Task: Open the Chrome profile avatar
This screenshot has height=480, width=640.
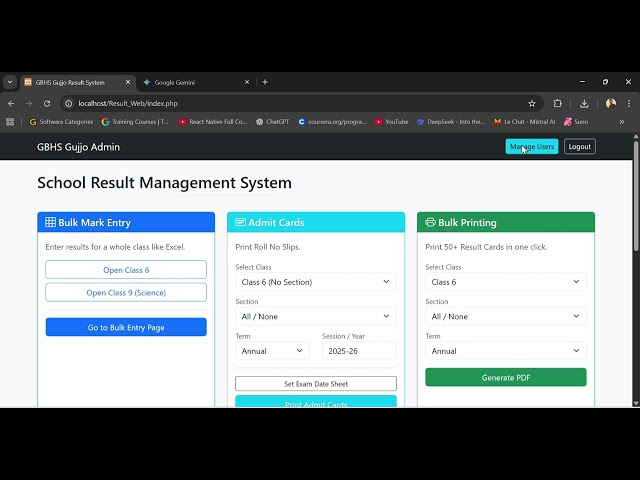Action: (x=611, y=104)
